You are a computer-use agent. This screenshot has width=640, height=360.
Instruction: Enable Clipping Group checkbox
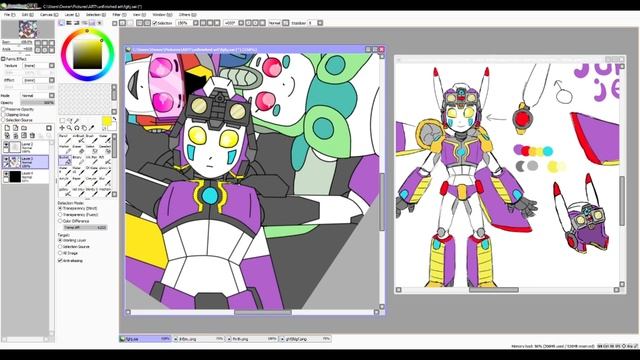pyautogui.click(x=3, y=115)
